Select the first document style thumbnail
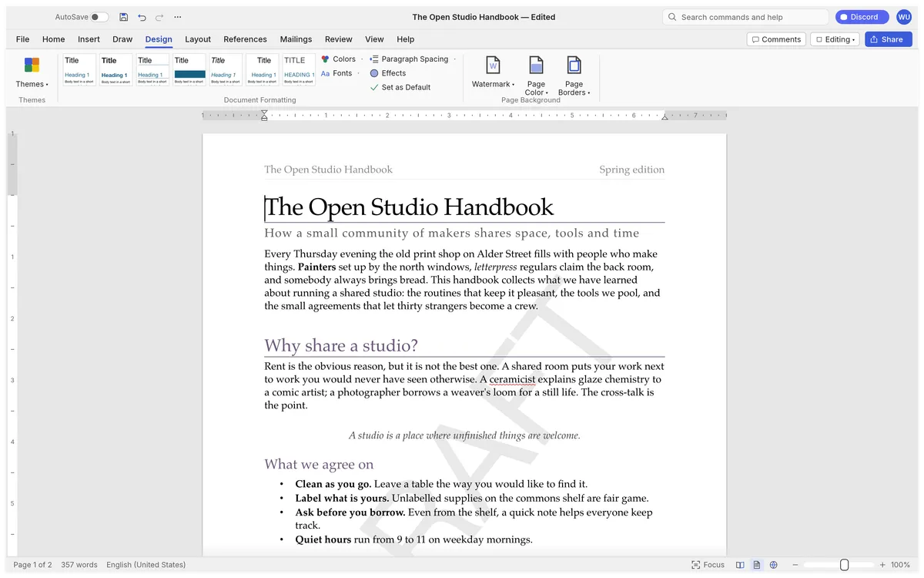Viewport: 924px width, 578px height. 79,69
